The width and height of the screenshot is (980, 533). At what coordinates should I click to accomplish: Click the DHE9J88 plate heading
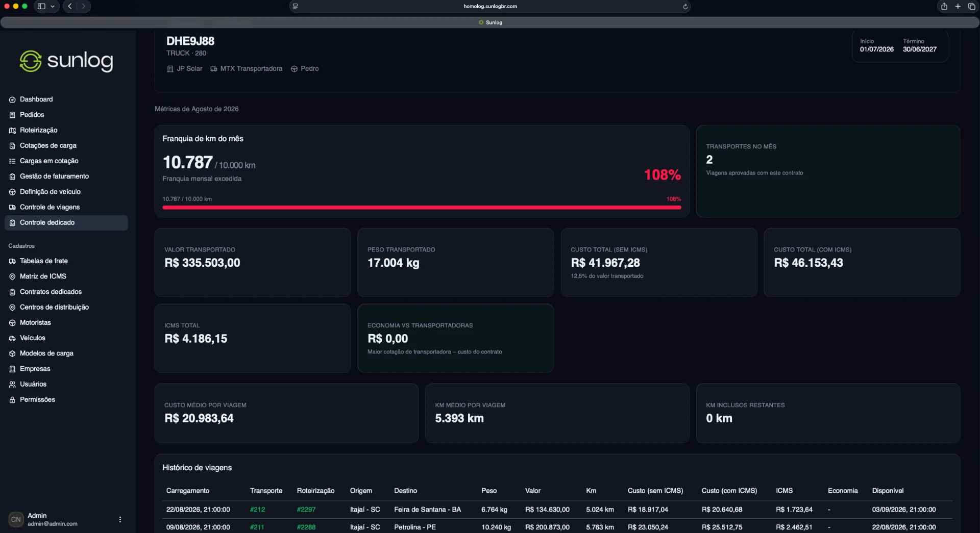pyautogui.click(x=190, y=41)
